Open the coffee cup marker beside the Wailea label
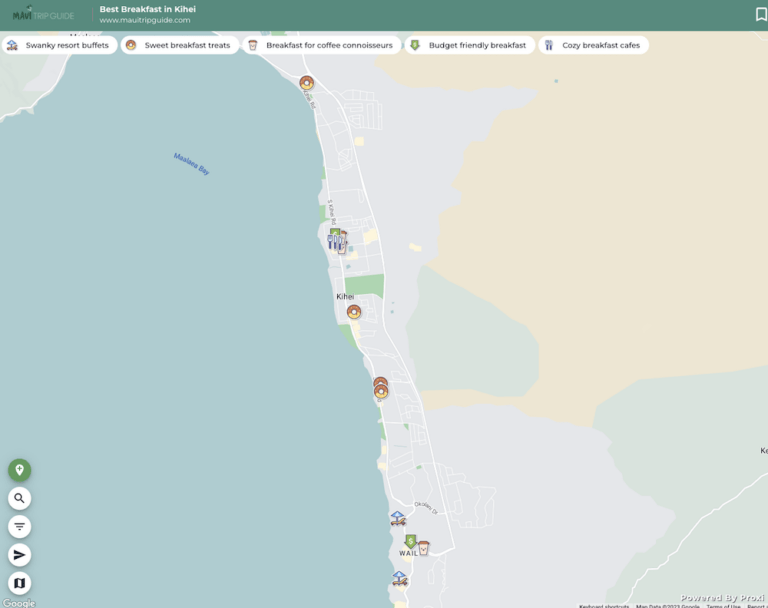Image resolution: width=768 pixels, height=608 pixels. (424, 548)
